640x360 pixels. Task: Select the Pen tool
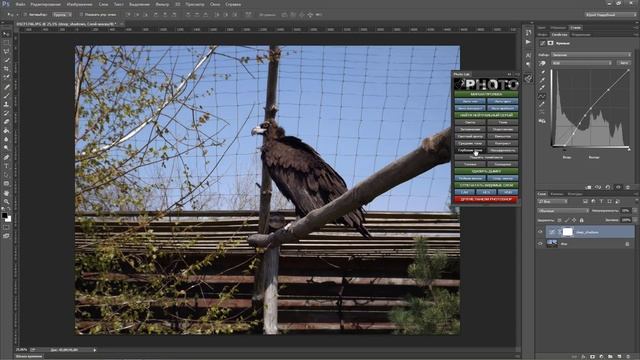(6, 157)
